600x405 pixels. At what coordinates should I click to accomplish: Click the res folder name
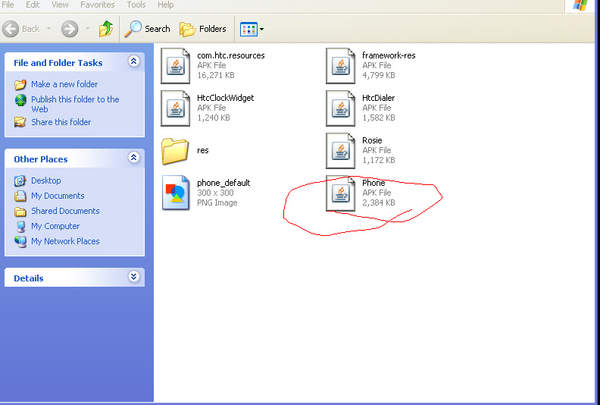point(203,150)
